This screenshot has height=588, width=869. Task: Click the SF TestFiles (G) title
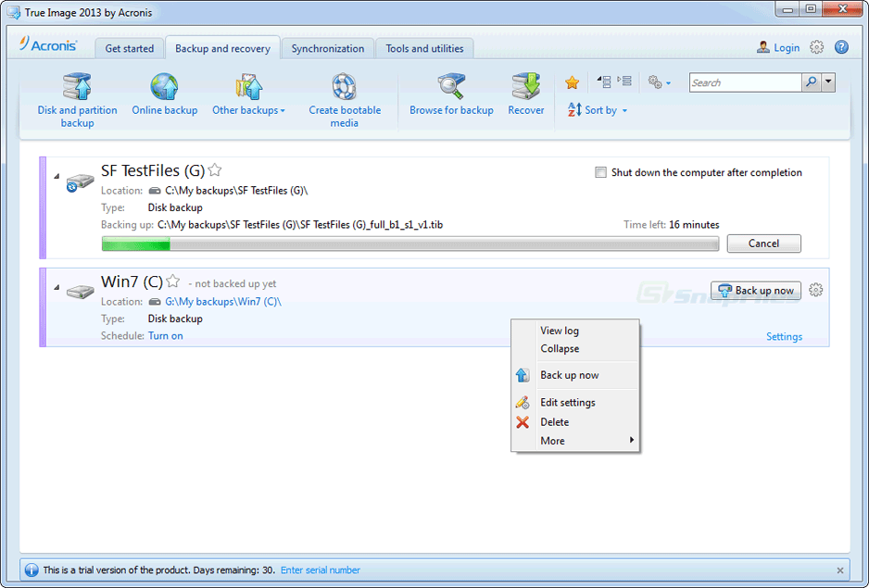(x=153, y=170)
